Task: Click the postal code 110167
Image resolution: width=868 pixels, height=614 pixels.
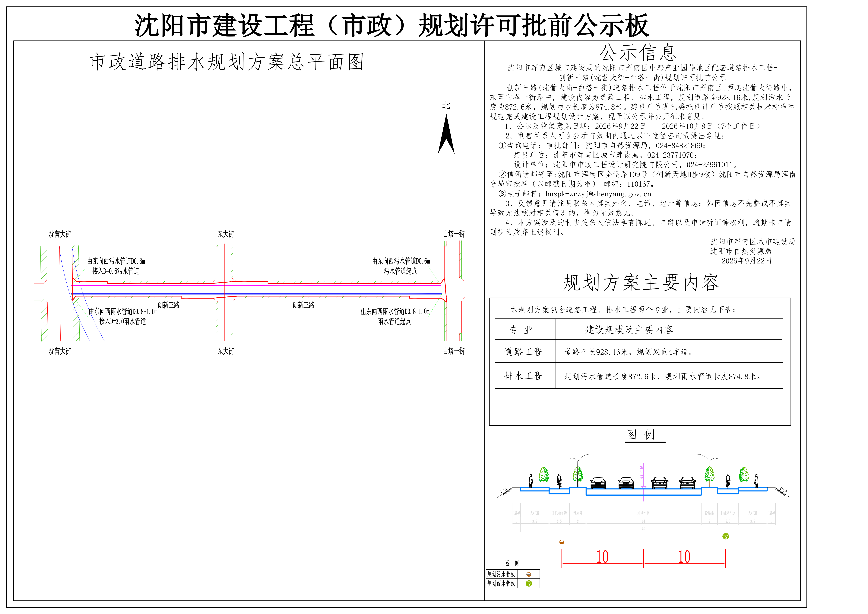Action: (x=638, y=184)
